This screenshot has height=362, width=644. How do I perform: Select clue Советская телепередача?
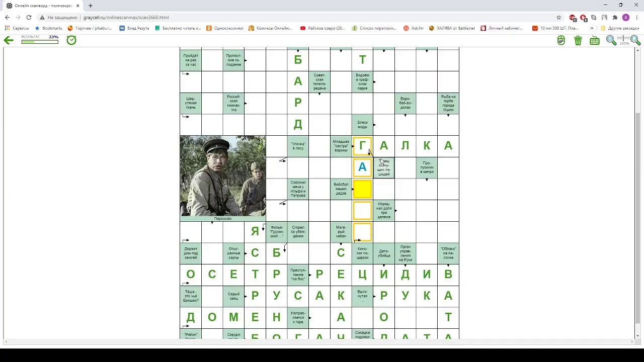pyautogui.click(x=319, y=82)
